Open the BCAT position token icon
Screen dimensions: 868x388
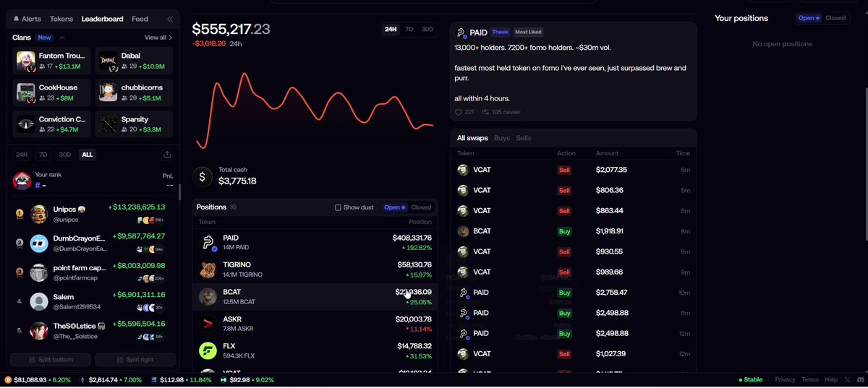pos(208,297)
